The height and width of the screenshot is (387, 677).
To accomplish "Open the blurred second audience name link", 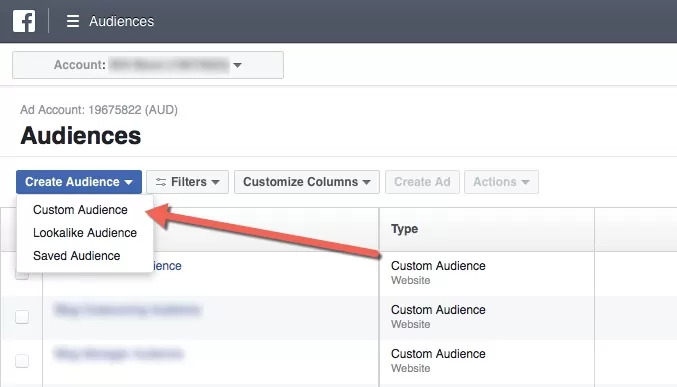I will 127,310.
